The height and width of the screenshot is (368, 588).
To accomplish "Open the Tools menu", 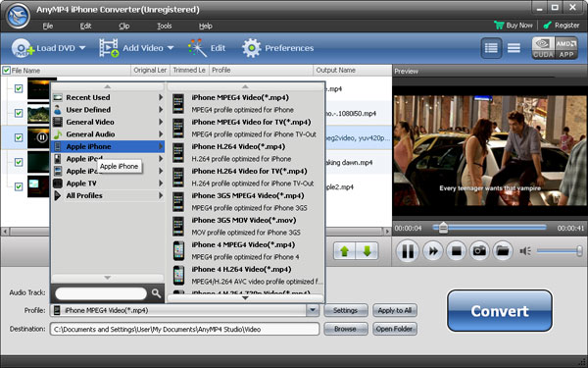I will pos(165,26).
